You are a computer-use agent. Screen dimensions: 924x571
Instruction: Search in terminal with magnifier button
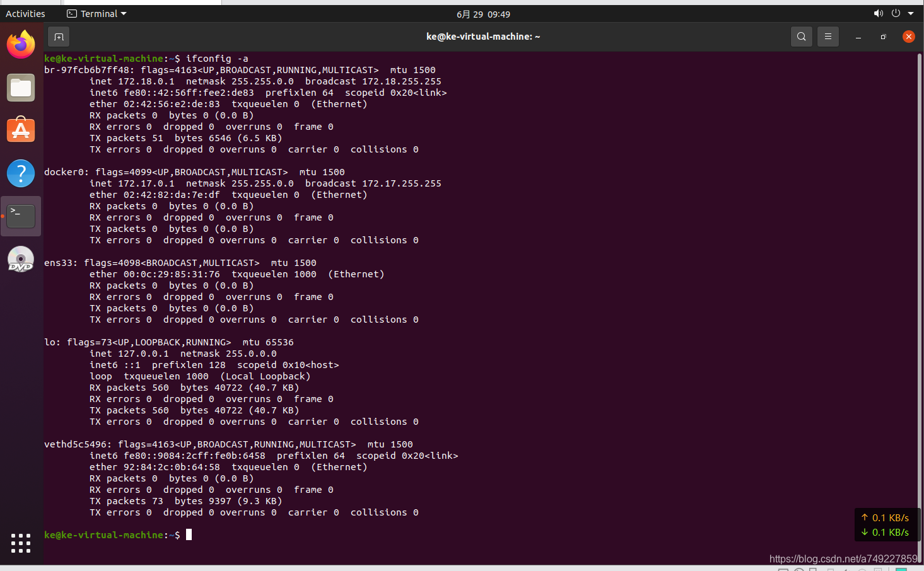pos(801,37)
